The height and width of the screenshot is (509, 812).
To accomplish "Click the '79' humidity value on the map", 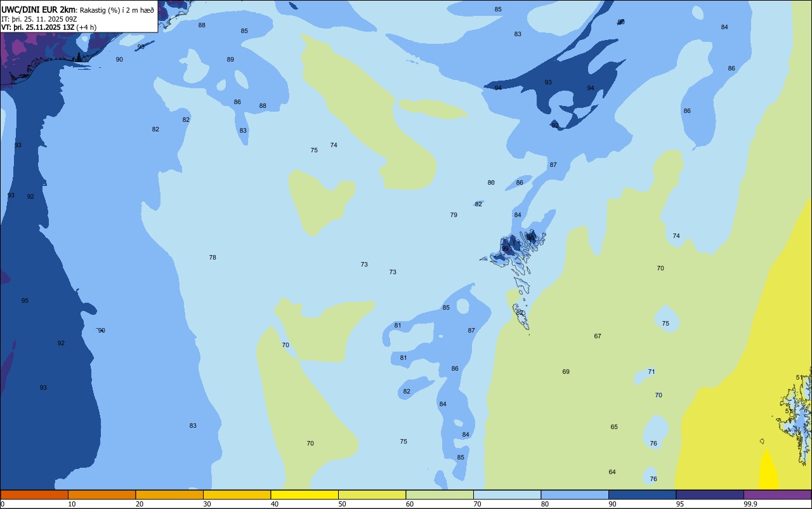I will 454,215.
